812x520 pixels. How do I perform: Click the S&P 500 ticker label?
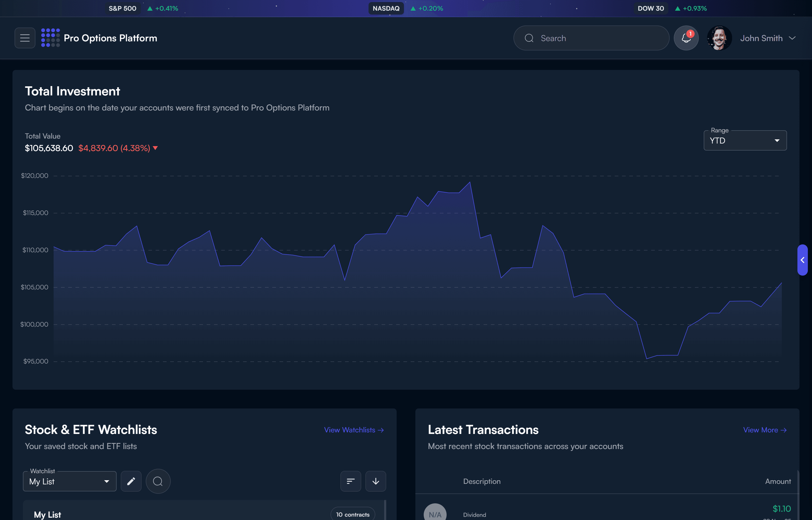(x=122, y=8)
